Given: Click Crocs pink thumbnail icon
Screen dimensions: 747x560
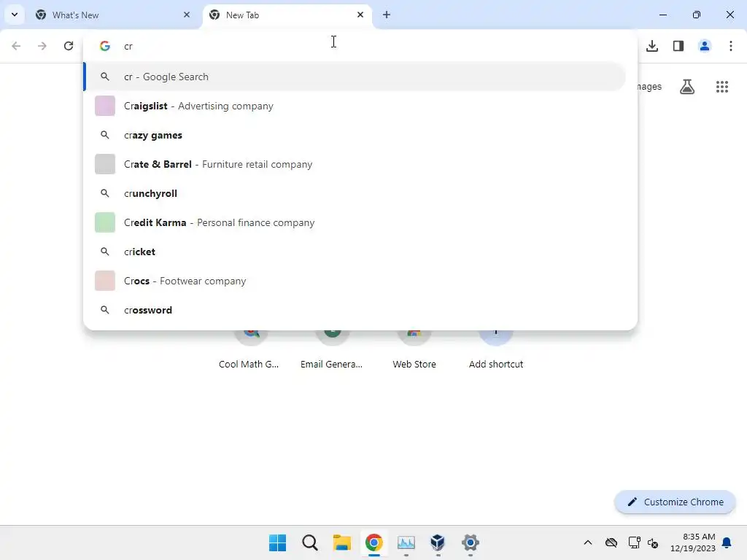Looking at the screenshot, I should pyautogui.click(x=105, y=281).
